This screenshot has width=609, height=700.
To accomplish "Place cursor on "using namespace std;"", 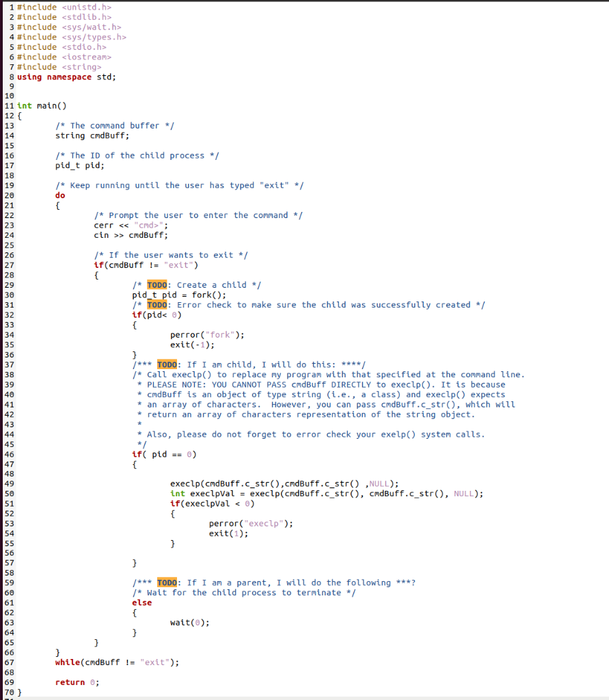I will point(66,77).
